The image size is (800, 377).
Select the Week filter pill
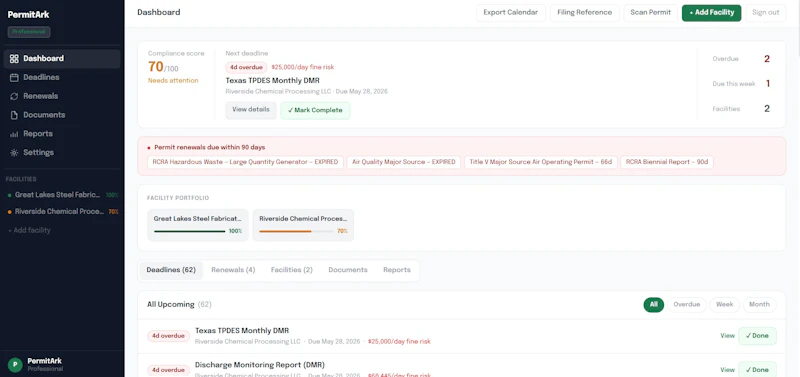click(724, 305)
